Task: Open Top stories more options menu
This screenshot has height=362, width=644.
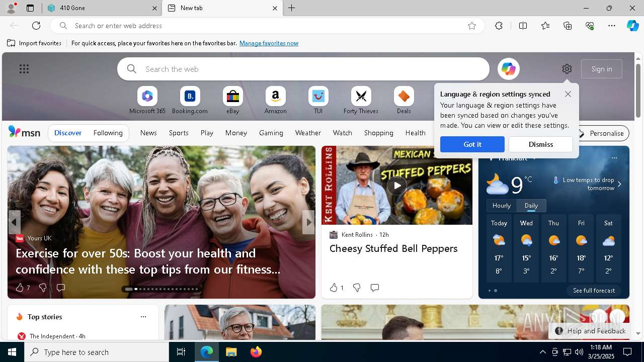Action: (x=143, y=317)
